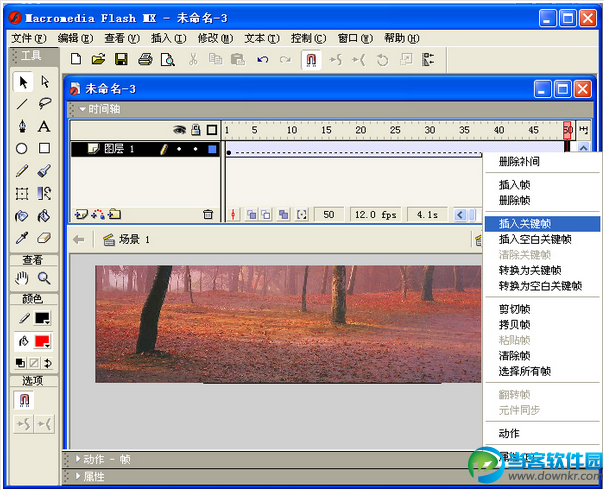Click the Center Frame timeline button
The image size is (604, 490).
[233, 215]
